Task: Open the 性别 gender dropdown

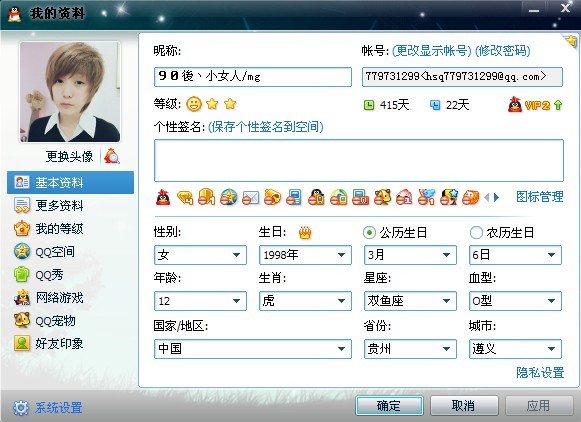Action: pyautogui.click(x=200, y=255)
